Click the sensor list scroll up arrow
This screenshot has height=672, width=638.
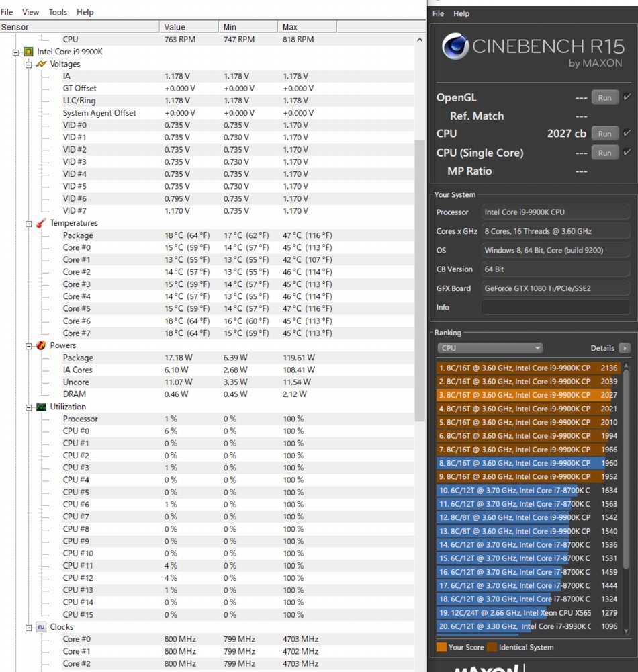420,40
